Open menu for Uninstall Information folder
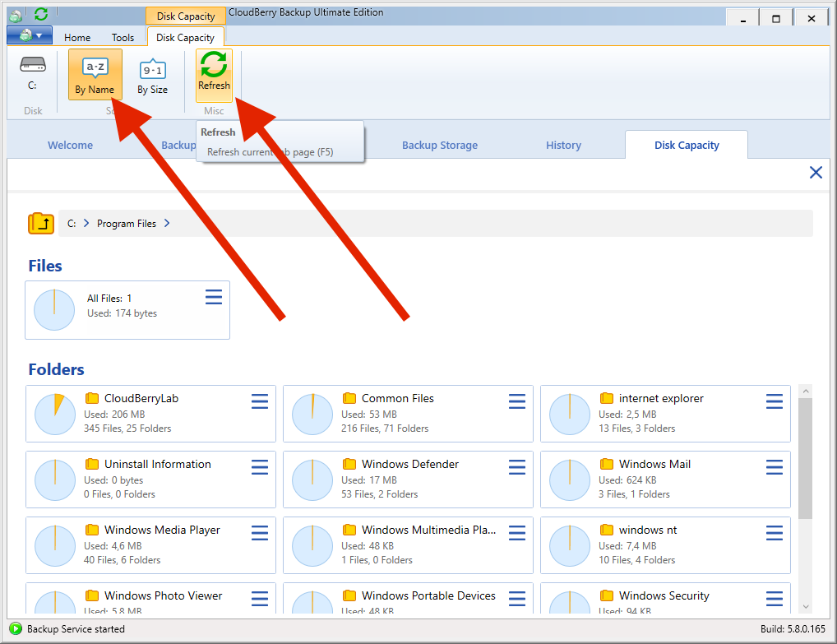Screen dimensions: 837x644 [x=260, y=466]
